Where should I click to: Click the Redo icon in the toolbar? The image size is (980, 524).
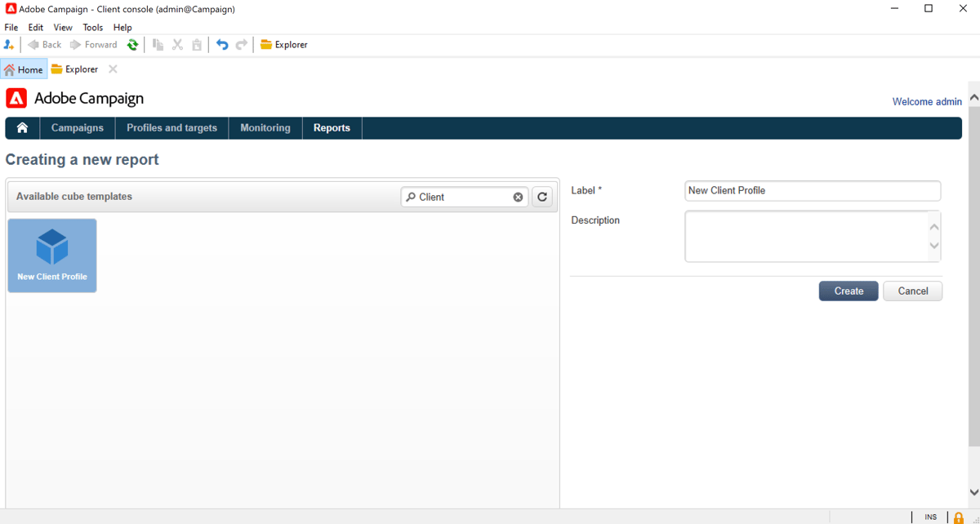(x=242, y=45)
